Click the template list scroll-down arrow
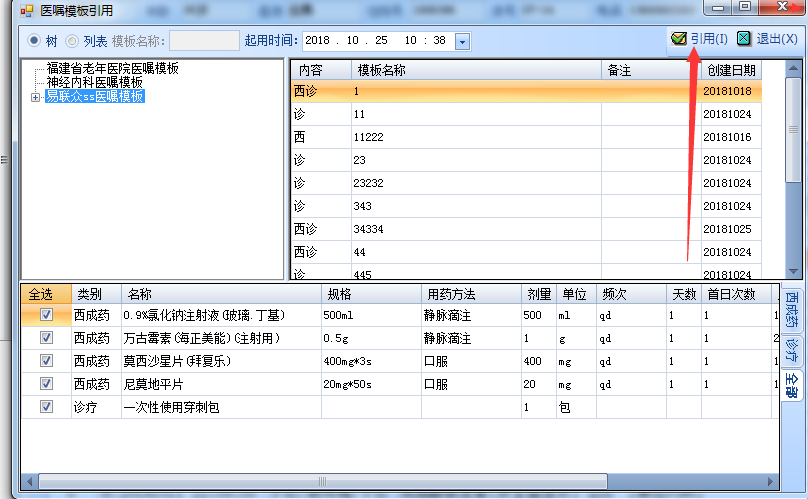Screen dimensions: 808x499 click(793, 272)
